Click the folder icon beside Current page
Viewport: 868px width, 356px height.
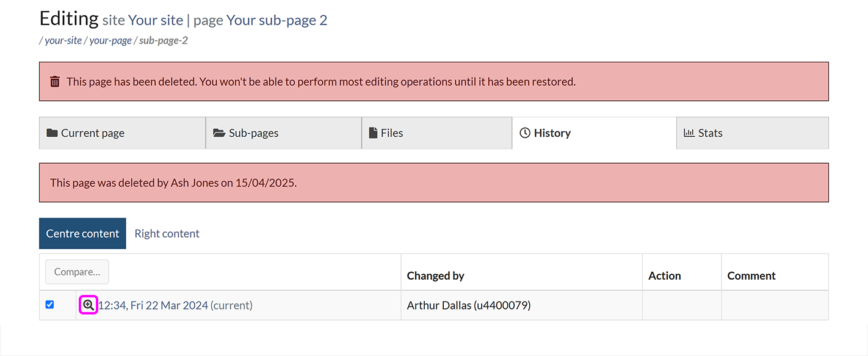pyautogui.click(x=52, y=133)
